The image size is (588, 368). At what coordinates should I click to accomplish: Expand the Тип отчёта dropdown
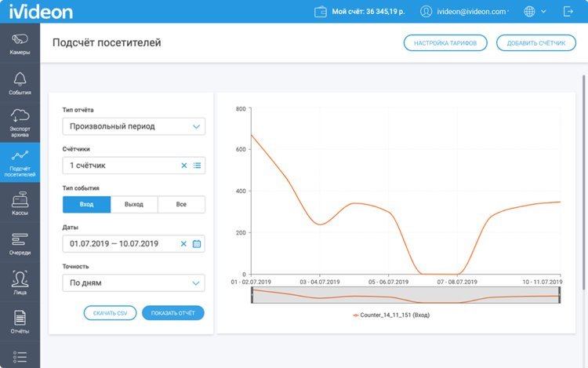point(133,126)
